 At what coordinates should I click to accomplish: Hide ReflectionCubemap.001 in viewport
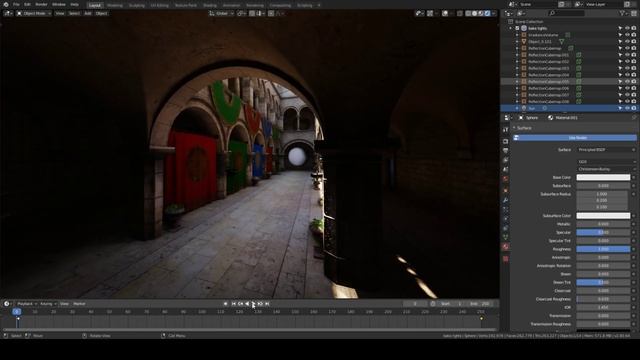pyautogui.click(x=627, y=55)
